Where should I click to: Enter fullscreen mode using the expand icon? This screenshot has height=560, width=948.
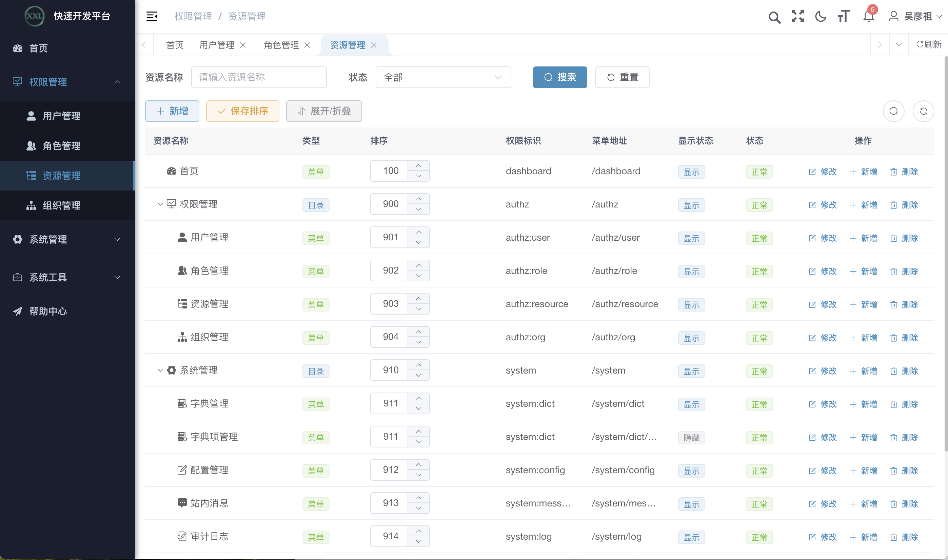(x=798, y=16)
